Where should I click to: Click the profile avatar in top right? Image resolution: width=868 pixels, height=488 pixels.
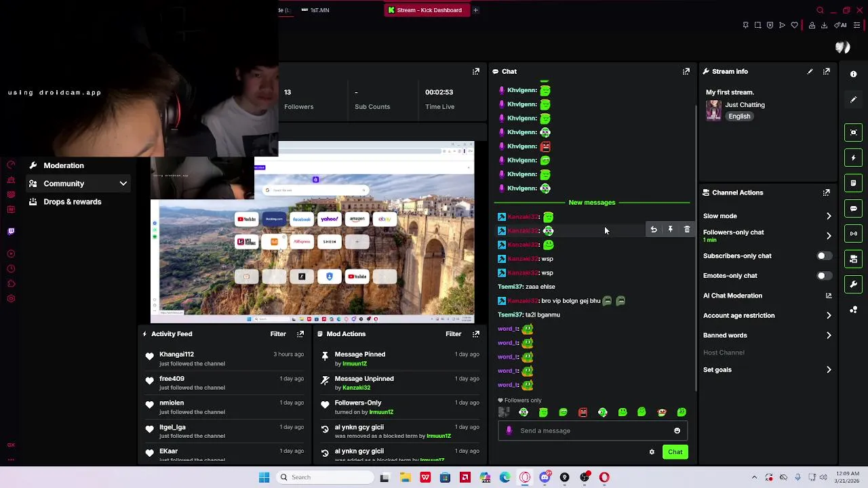tap(842, 47)
